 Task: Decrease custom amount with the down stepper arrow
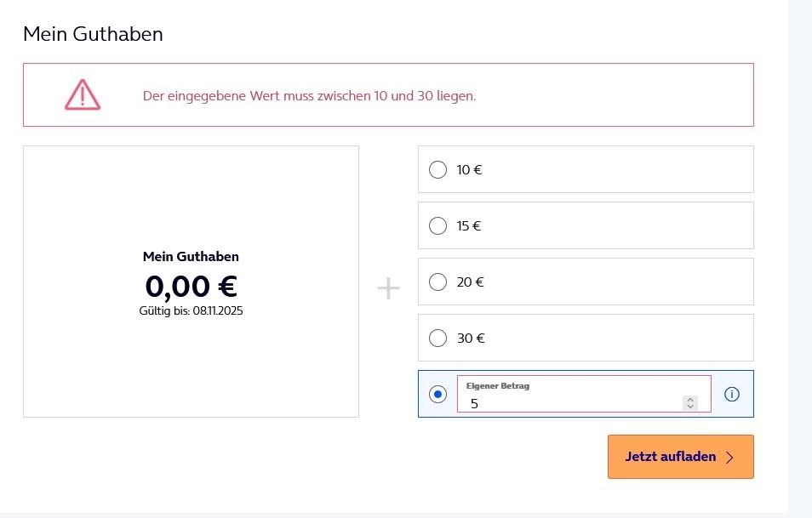[x=690, y=407]
